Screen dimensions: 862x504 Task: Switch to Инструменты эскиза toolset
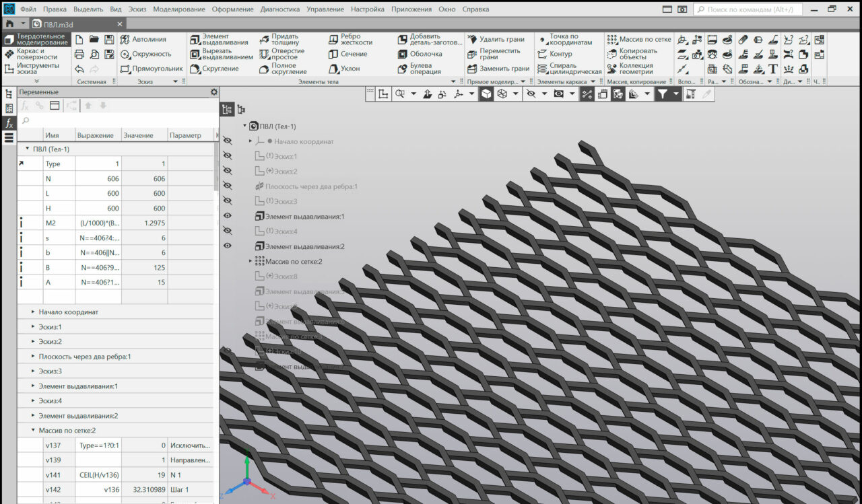(36, 69)
